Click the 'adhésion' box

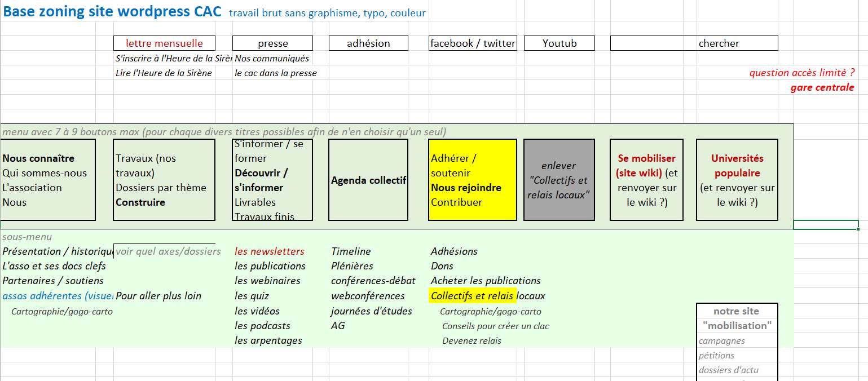368,43
